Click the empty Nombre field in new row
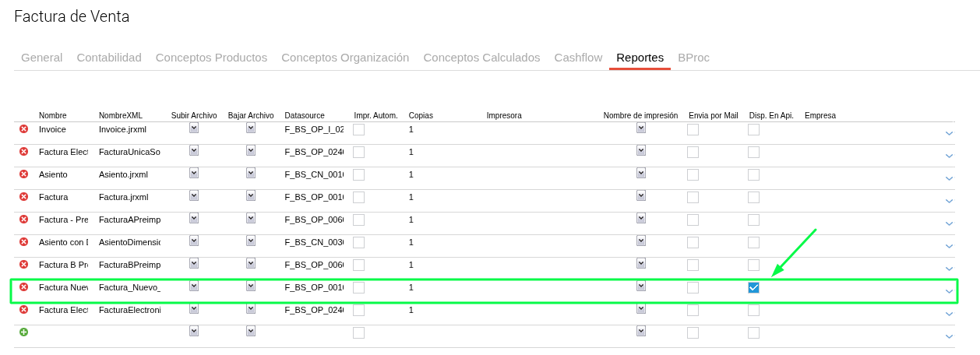The image size is (980, 355). 63,332
